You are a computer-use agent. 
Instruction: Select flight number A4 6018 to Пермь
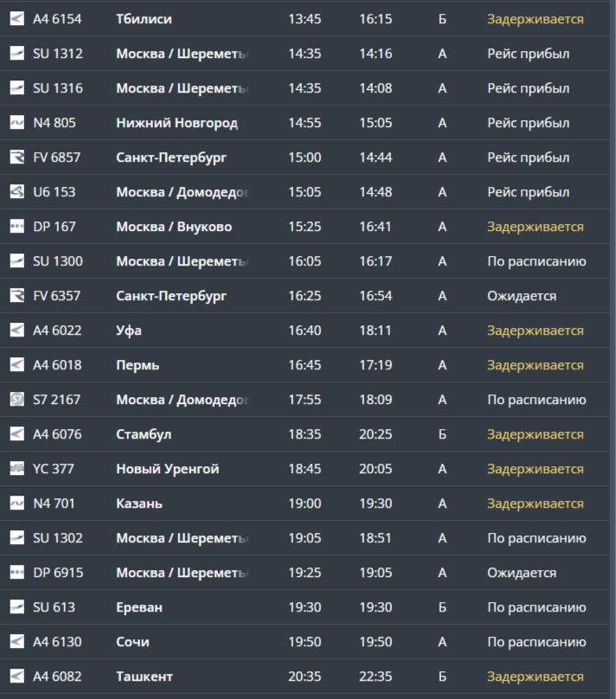click(x=57, y=365)
